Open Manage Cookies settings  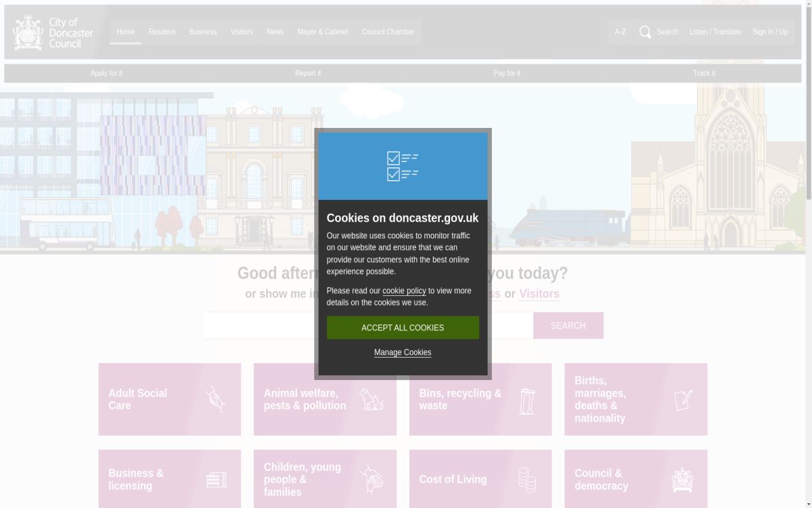[x=403, y=352]
